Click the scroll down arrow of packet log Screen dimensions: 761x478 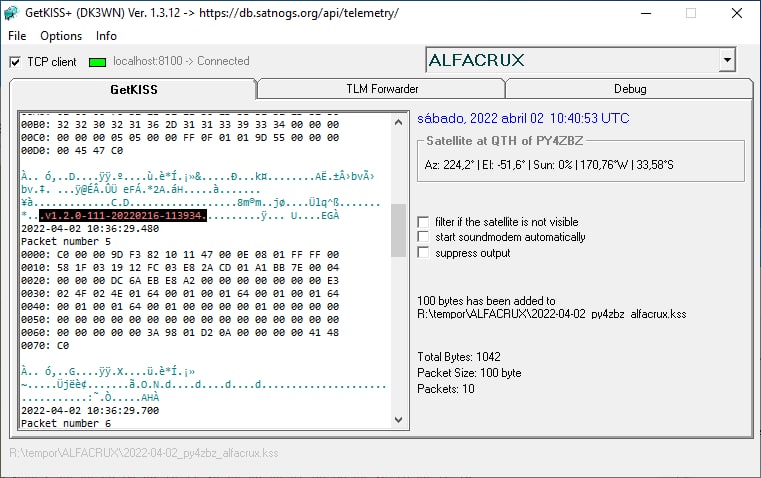click(398, 420)
